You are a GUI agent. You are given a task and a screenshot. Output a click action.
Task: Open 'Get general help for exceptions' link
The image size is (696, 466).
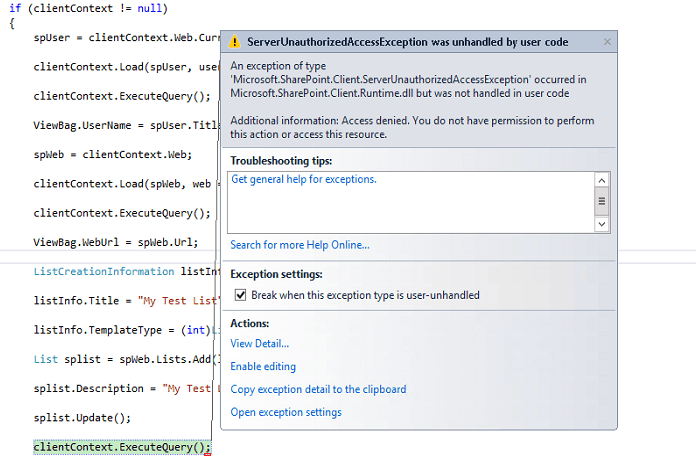pyautogui.click(x=304, y=179)
